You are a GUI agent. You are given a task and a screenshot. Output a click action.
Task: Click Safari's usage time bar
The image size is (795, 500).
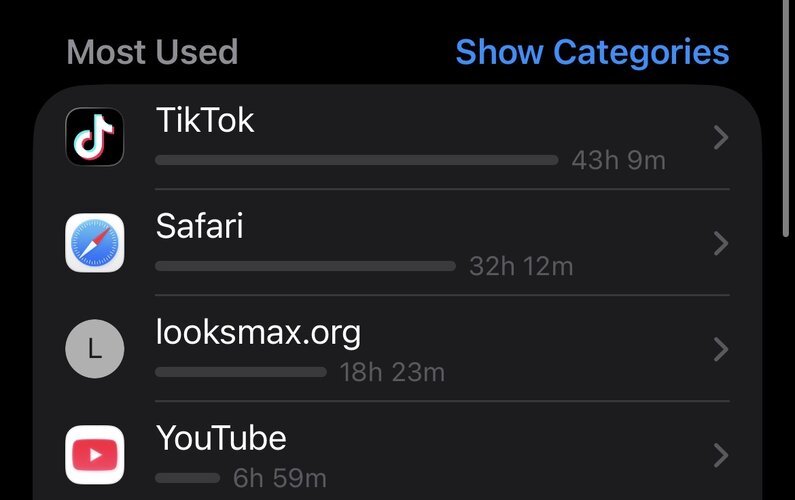(x=305, y=266)
